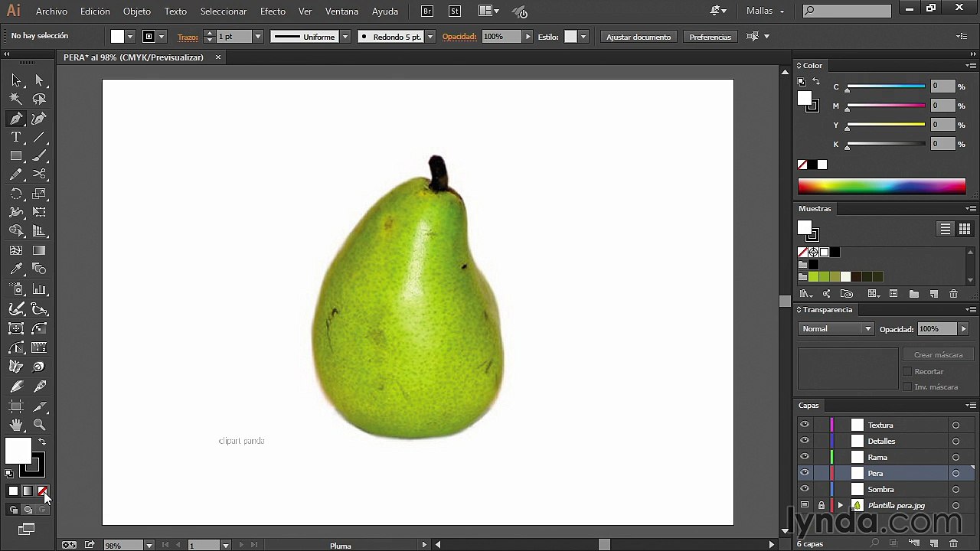Select the Magic Wand tool

pyautogui.click(x=16, y=99)
